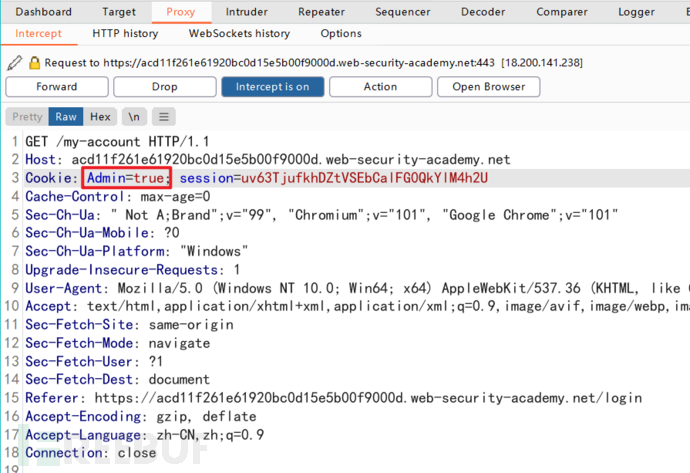The width and height of the screenshot is (690, 473).
Task: Switch to Hex view of request
Action: [100, 117]
